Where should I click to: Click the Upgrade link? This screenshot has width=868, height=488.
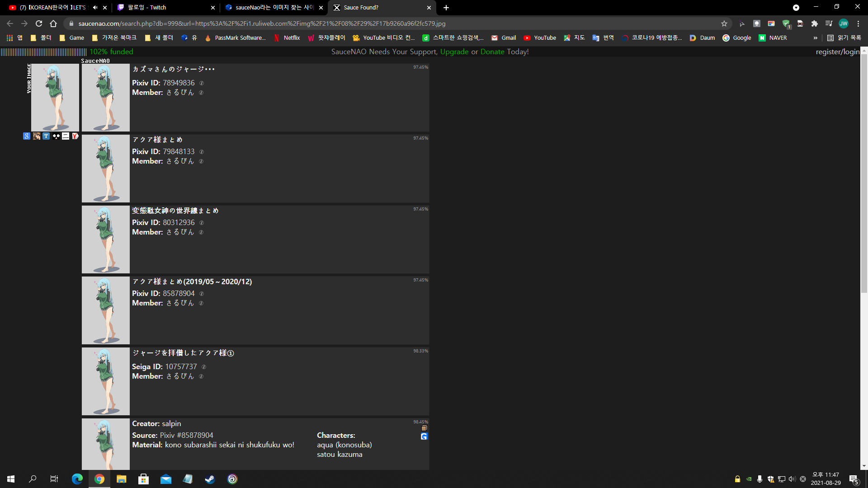(x=454, y=52)
